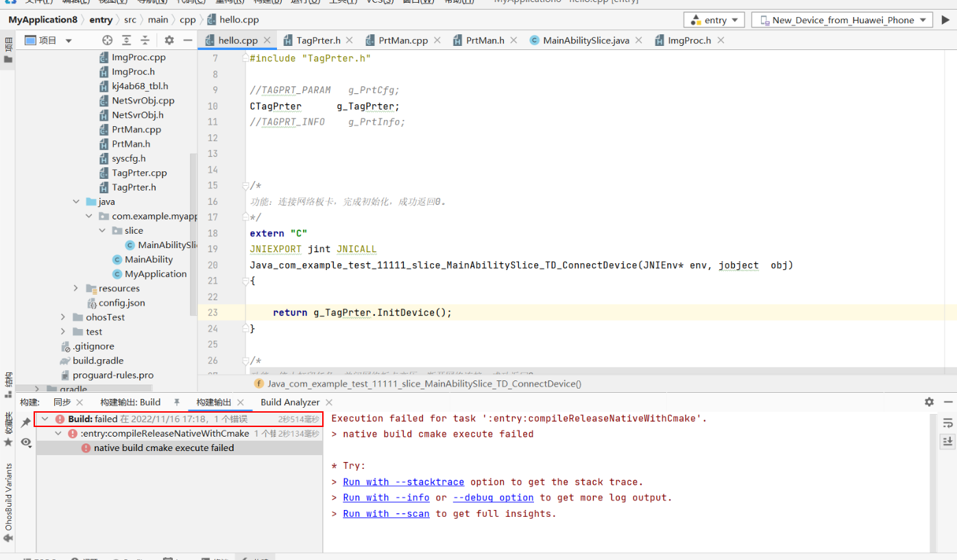Click MyApplication8 in the breadcrumb
The width and height of the screenshot is (957, 560).
coord(43,20)
